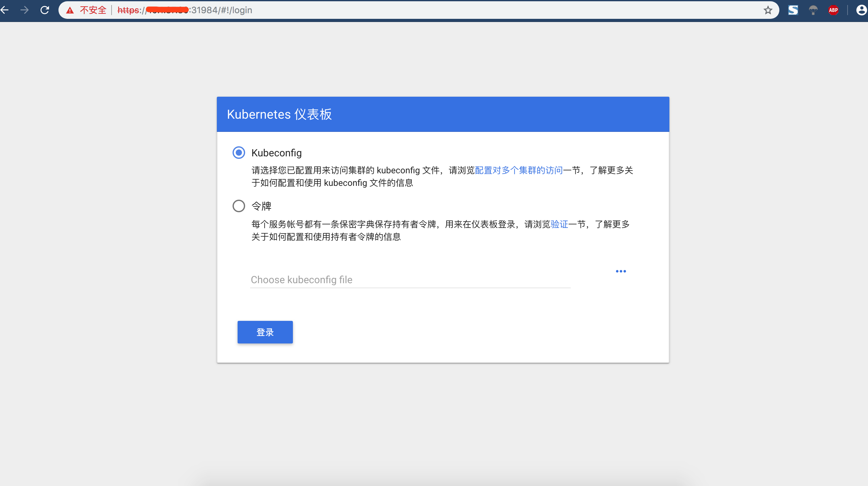Reload the page with the refresh icon

click(x=45, y=10)
